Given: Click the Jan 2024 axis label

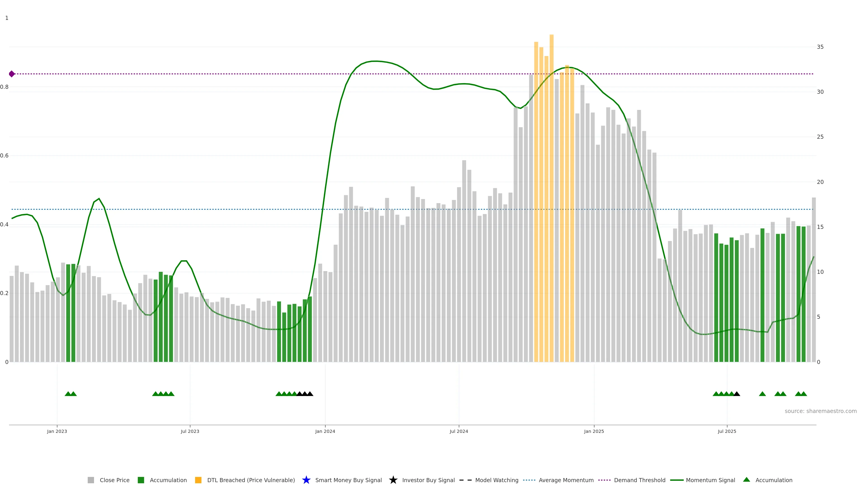Looking at the screenshot, I should 325,431.
